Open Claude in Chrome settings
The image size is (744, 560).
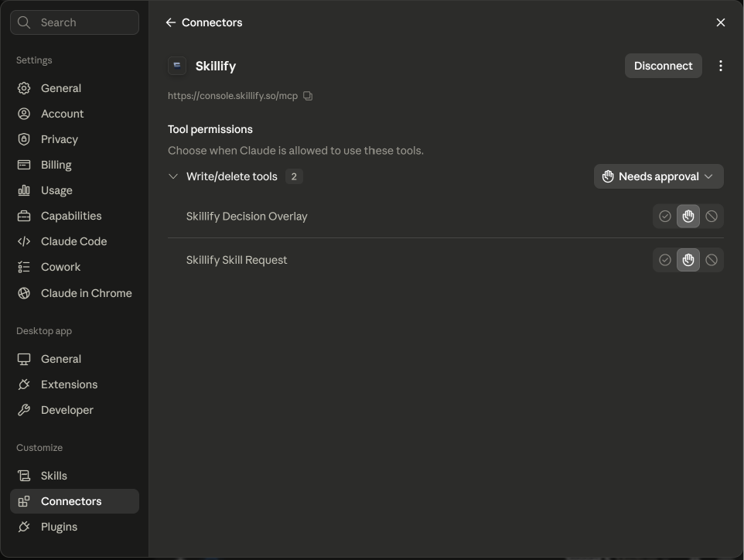[74, 293]
